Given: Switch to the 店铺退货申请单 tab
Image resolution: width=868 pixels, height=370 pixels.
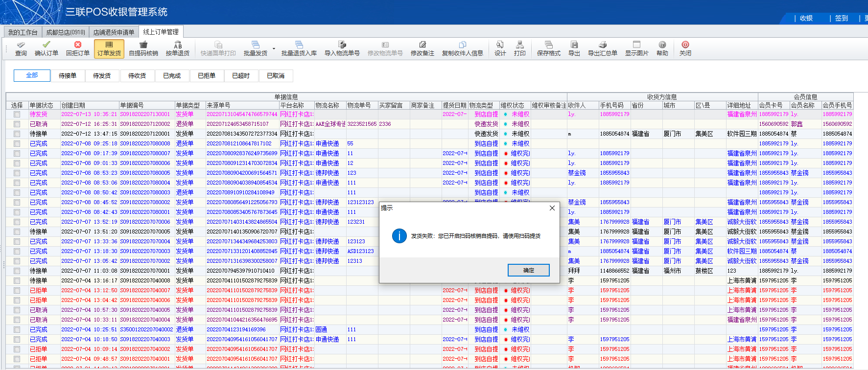Looking at the screenshot, I should click(114, 32).
